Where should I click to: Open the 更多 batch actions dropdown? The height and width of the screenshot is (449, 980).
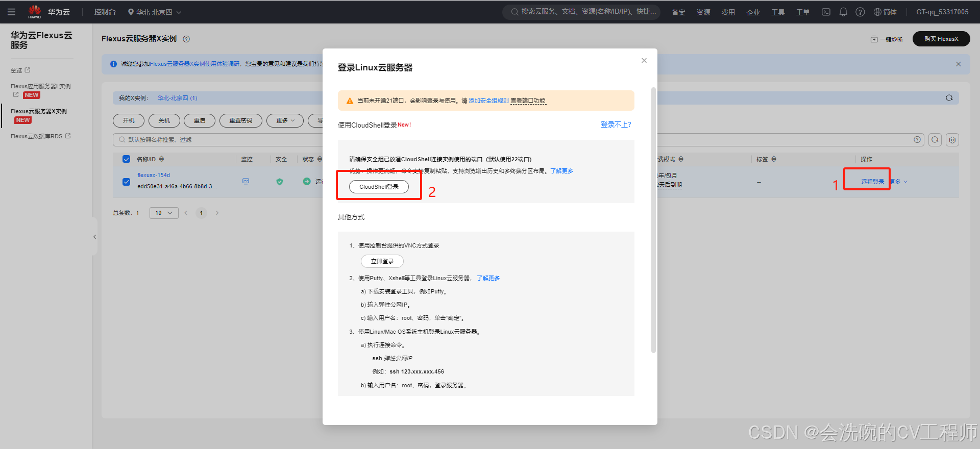tap(285, 120)
